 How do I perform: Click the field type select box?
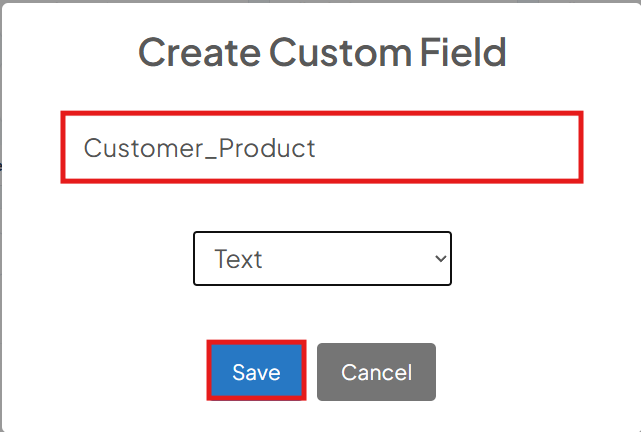pos(322,258)
